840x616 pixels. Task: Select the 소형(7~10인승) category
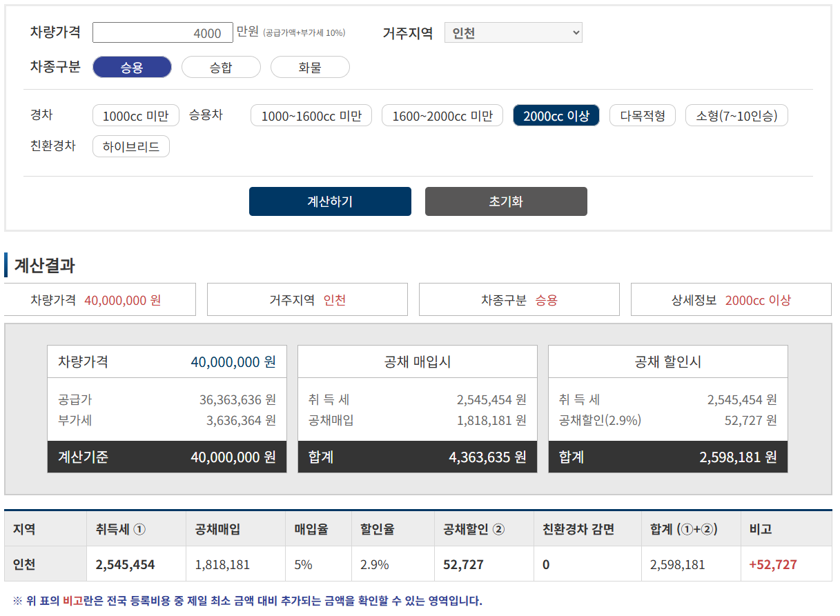click(x=736, y=115)
